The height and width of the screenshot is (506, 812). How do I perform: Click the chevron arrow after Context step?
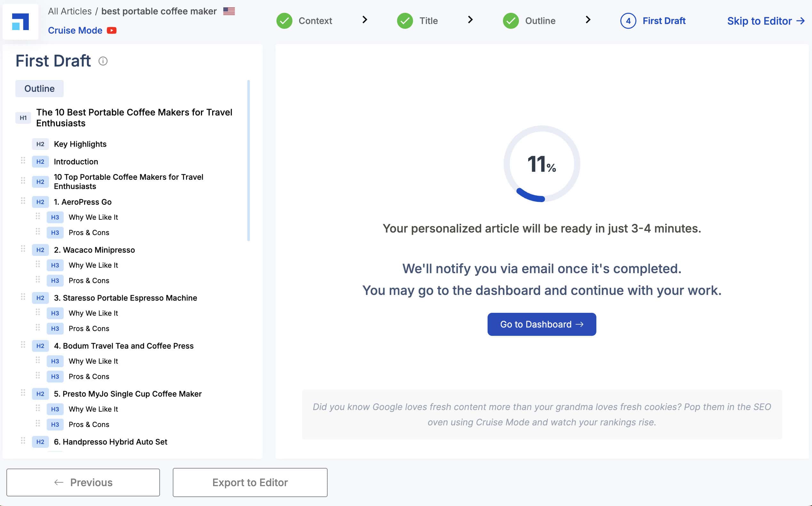tap(365, 20)
